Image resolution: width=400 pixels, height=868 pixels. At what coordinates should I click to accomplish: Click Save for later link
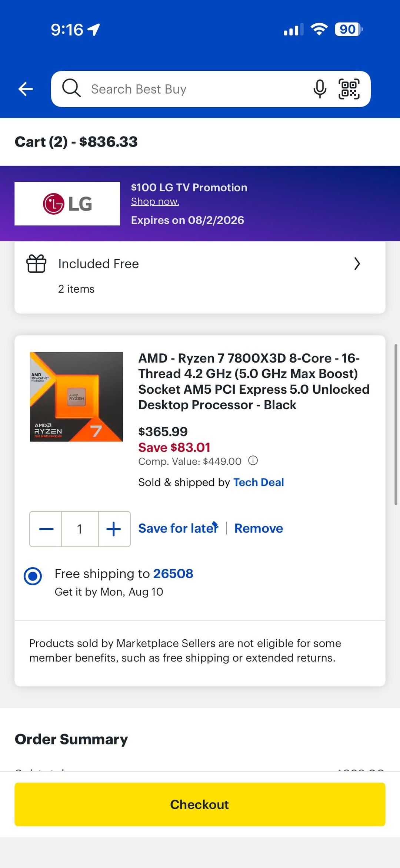(178, 528)
